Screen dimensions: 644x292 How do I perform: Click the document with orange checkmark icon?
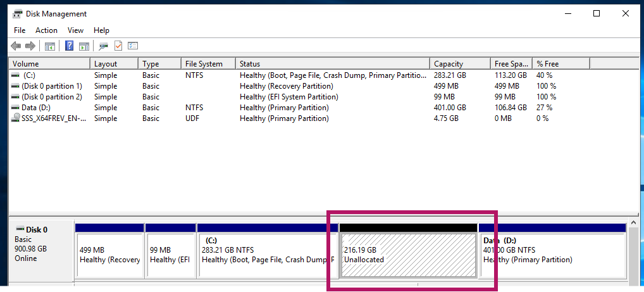coord(118,46)
